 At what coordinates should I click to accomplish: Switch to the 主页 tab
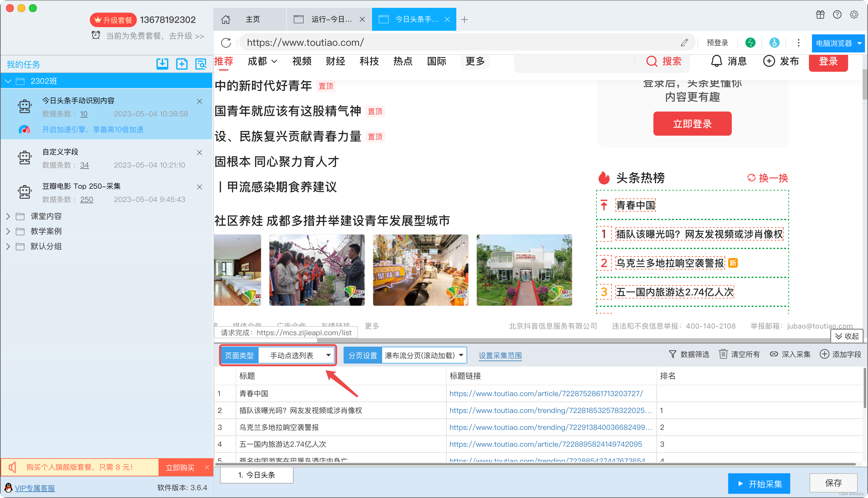tap(250, 20)
